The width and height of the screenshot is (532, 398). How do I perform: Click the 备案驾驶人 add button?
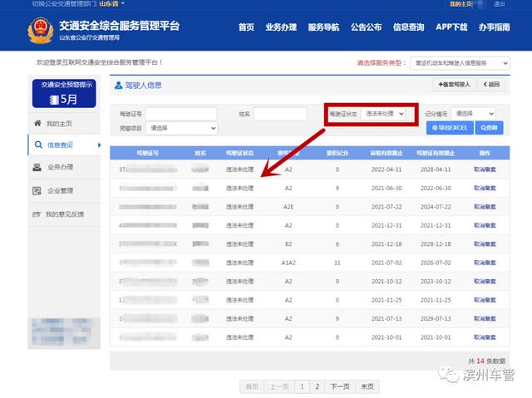coord(455,85)
